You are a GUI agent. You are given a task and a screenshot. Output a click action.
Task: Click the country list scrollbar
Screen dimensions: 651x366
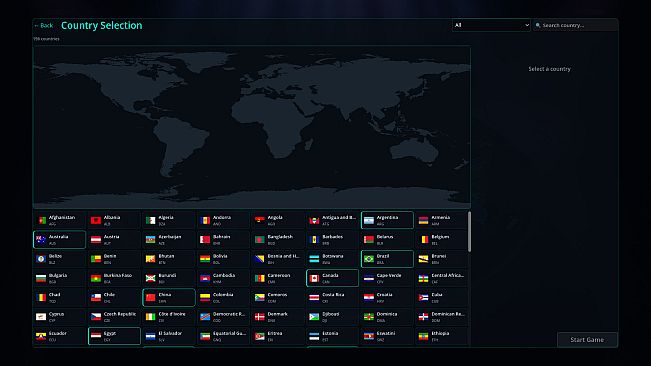point(469,232)
